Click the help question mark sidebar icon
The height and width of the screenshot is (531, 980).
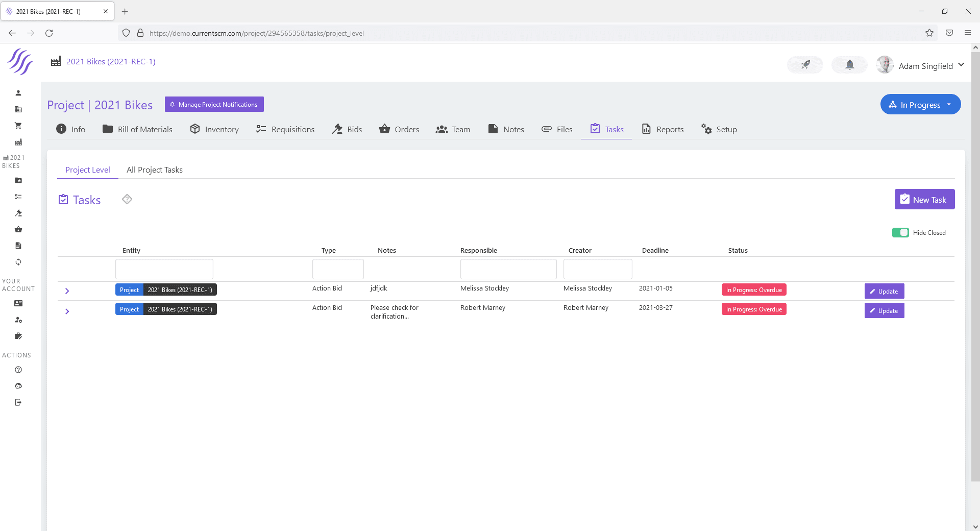click(x=18, y=370)
